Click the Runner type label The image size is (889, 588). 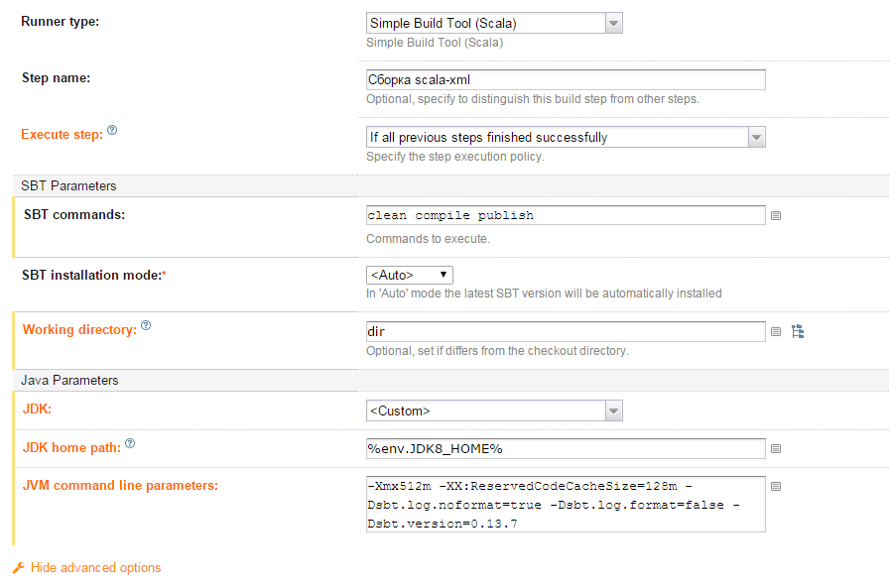click(x=61, y=22)
